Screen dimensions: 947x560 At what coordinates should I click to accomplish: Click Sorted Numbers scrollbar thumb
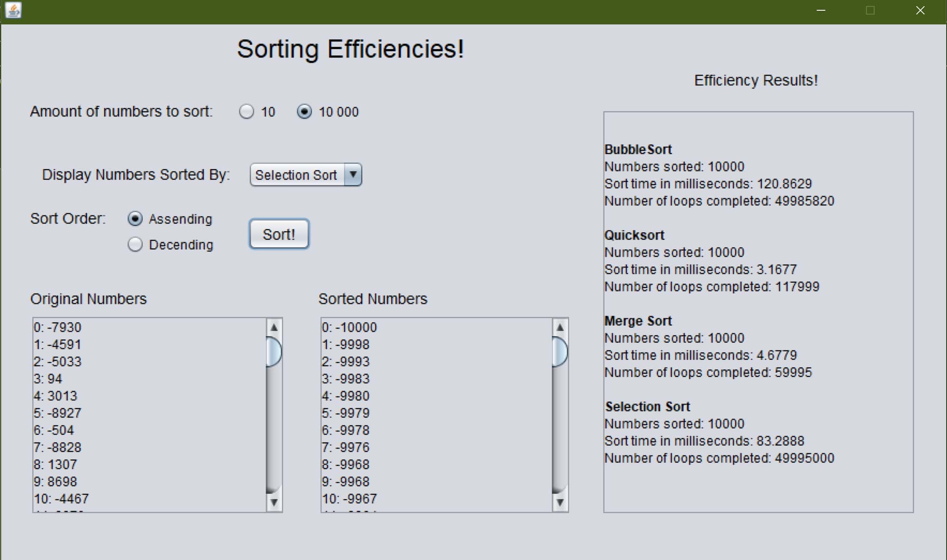tap(560, 352)
